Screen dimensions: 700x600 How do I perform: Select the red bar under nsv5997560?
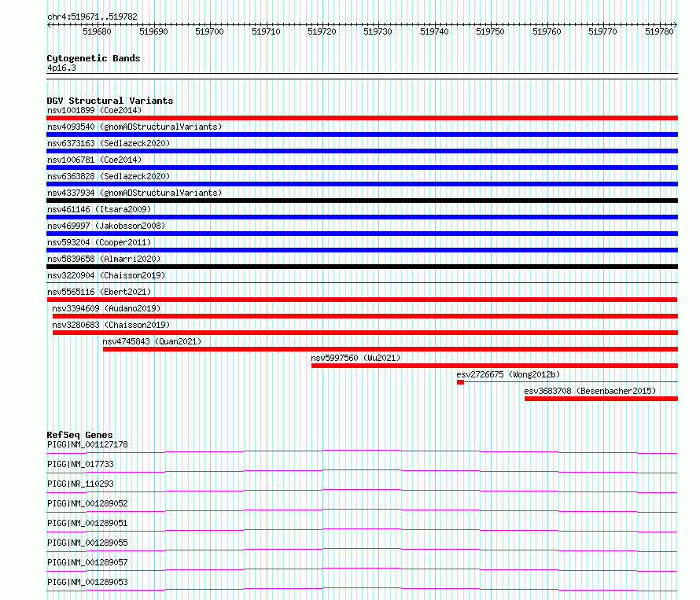[495, 366]
